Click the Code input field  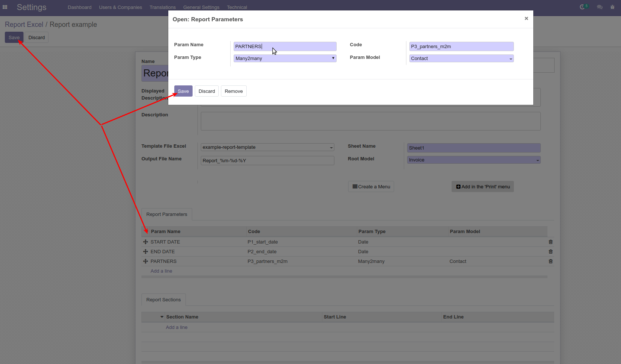click(x=461, y=46)
